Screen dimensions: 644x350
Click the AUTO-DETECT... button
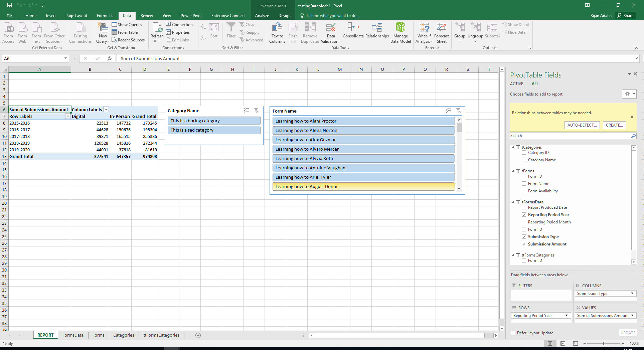tap(582, 125)
